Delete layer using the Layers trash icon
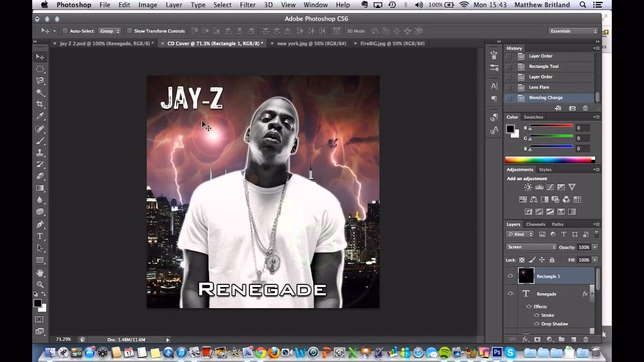This screenshot has height=362, width=644. 586,339
